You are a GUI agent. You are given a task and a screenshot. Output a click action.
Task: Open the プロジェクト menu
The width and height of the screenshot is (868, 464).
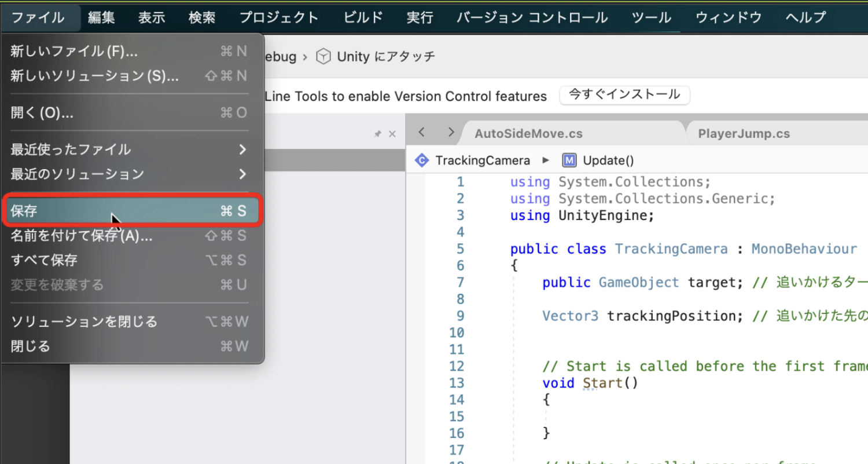pos(279,17)
